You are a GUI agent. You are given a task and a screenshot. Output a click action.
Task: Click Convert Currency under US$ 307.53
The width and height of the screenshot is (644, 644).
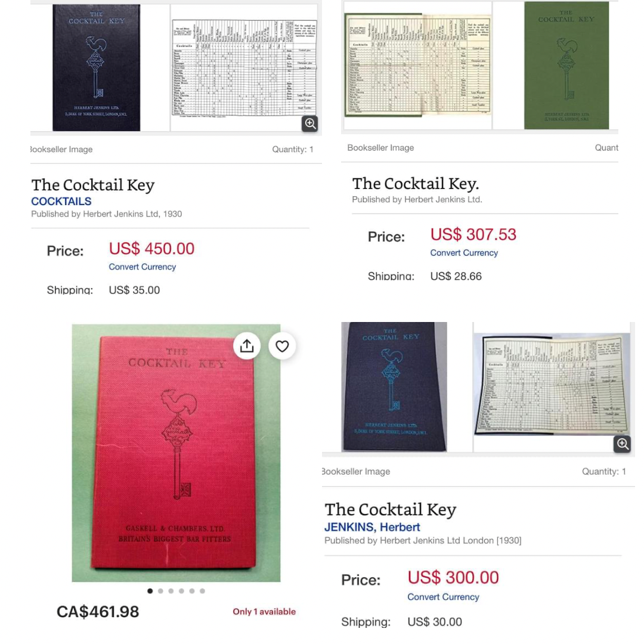point(464,253)
